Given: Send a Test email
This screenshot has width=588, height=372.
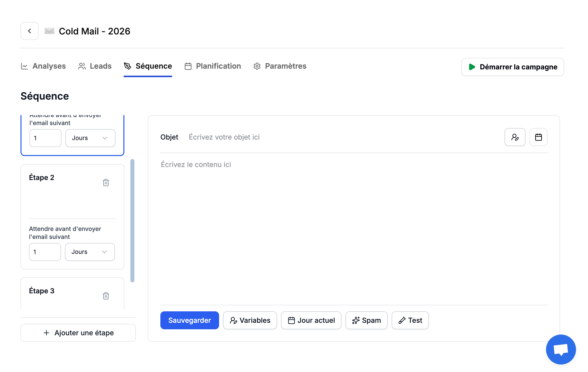Looking at the screenshot, I should (x=410, y=320).
